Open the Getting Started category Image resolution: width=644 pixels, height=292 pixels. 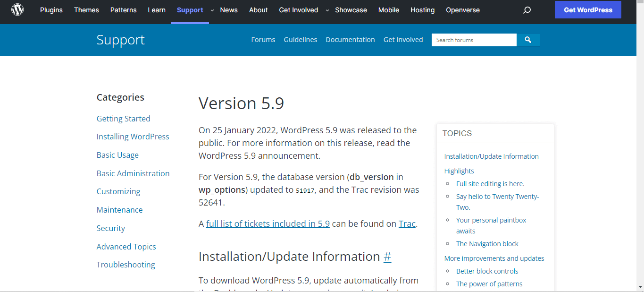tap(124, 119)
